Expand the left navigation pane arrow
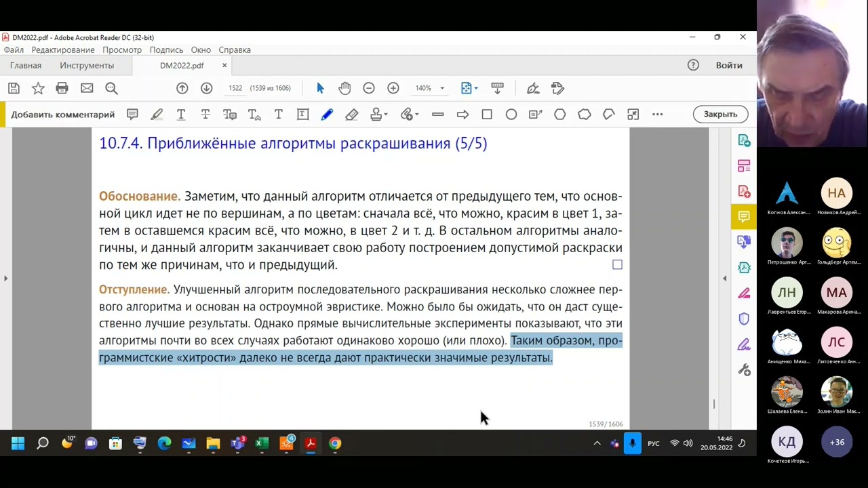The width and height of the screenshot is (868, 488). pos(5,278)
